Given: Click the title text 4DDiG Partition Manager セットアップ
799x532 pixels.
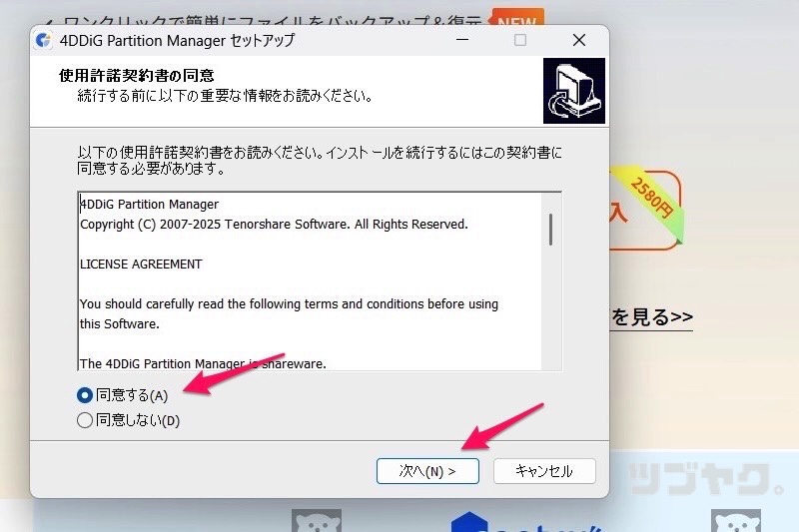Looking at the screenshot, I should point(178,40).
